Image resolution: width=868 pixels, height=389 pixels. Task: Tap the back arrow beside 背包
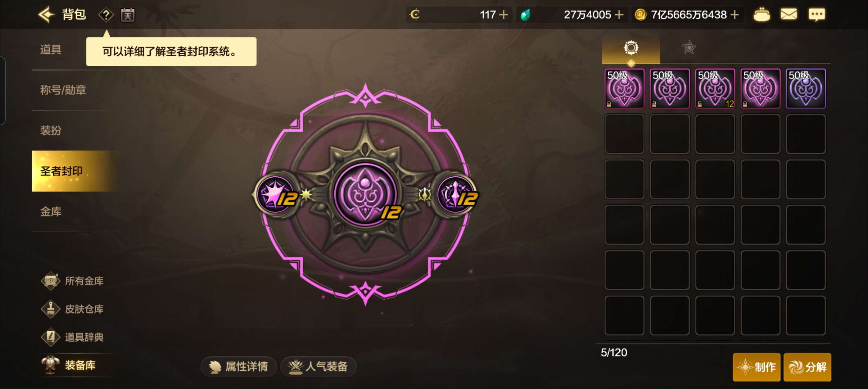pyautogui.click(x=46, y=15)
